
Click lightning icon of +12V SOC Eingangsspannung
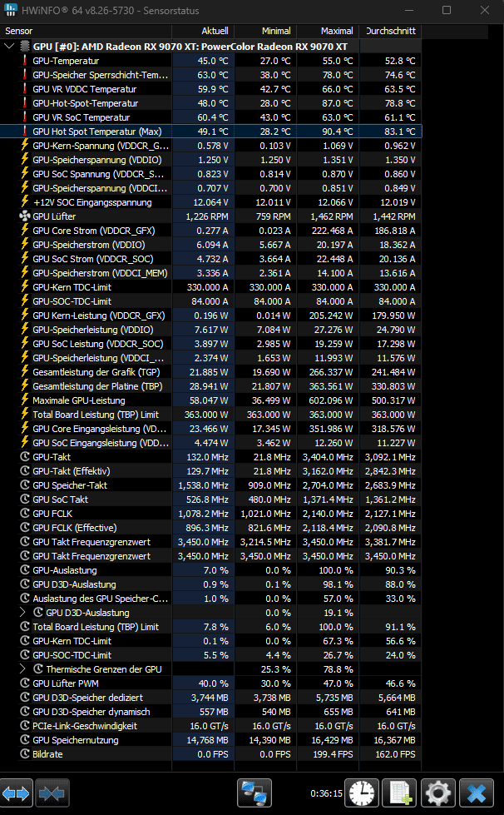point(24,202)
